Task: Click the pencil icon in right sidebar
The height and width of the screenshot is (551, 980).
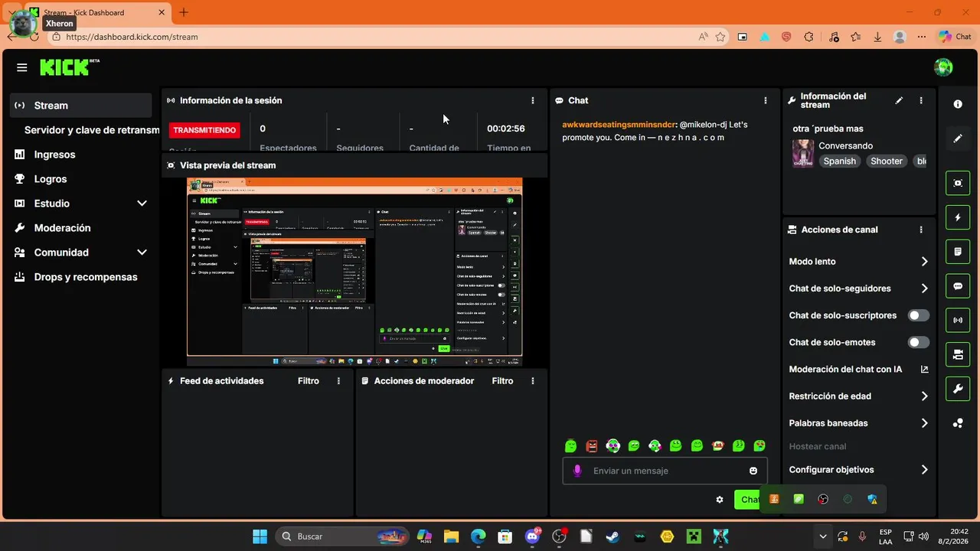Action: click(x=958, y=139)
